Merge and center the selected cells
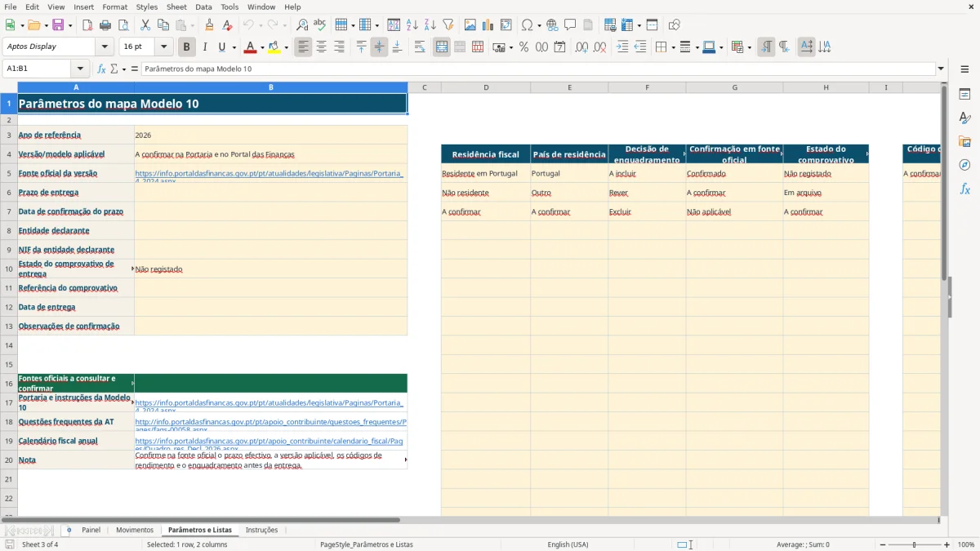The image size is (980, 551). coord(442,47)
